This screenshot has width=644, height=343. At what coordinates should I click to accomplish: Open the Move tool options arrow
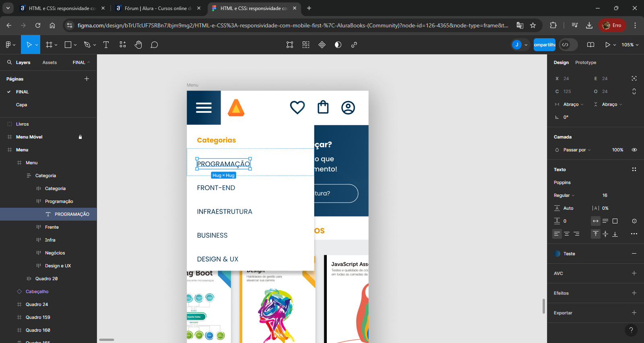pos(37,45)
